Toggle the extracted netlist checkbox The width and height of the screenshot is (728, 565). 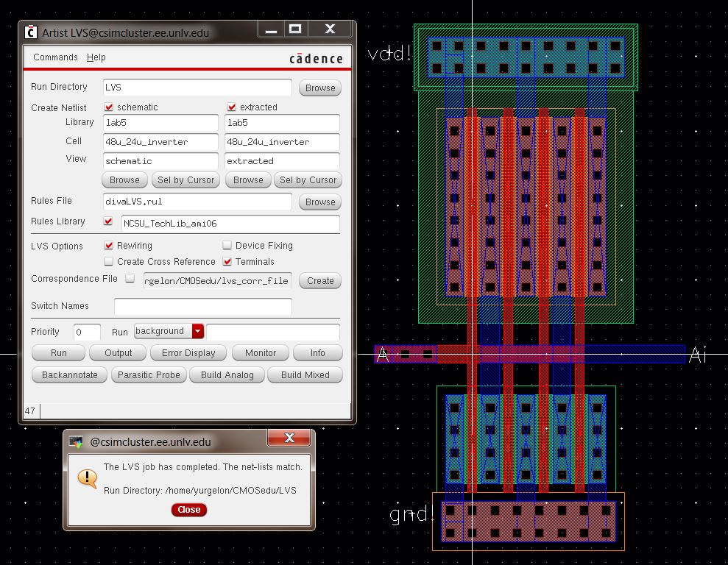232,107
